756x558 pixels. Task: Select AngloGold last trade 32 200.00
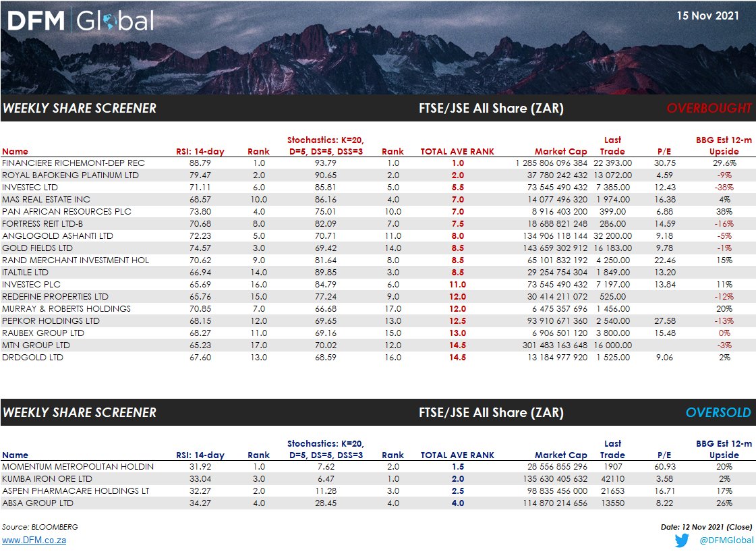coord(612,236)
